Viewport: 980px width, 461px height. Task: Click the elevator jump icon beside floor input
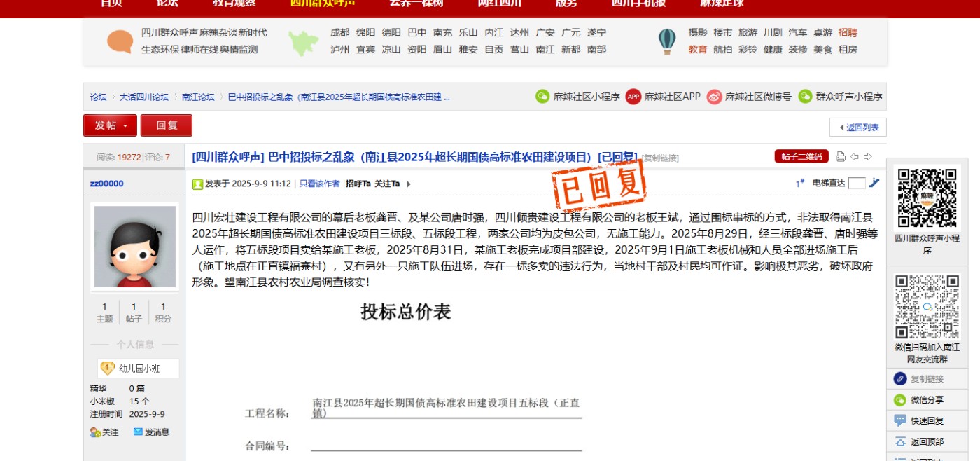[x=874, y=183]
